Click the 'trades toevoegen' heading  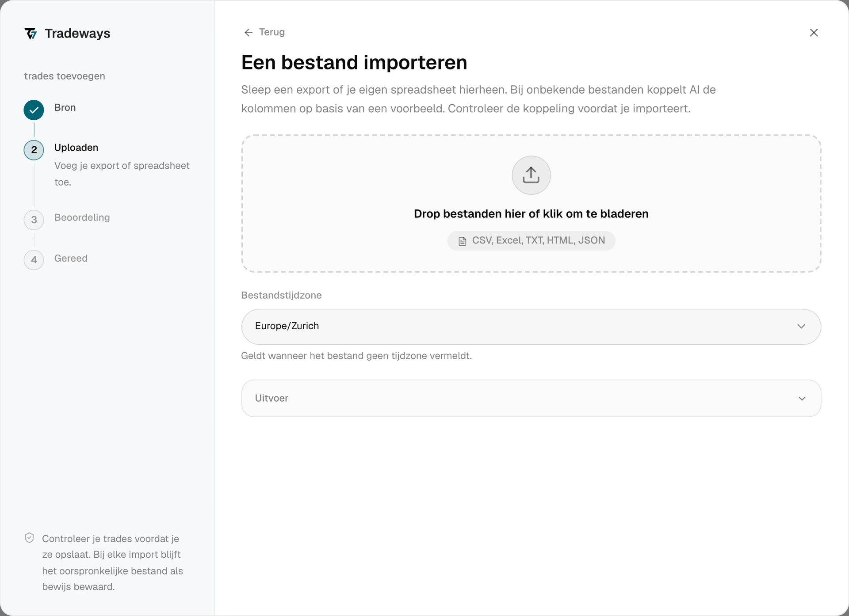point(65,76)
